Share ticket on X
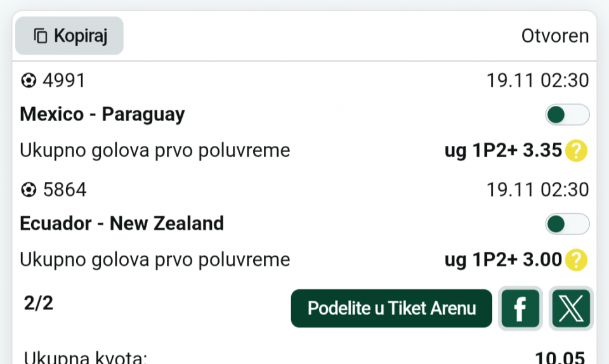609x364 pixels. point(571,309)
